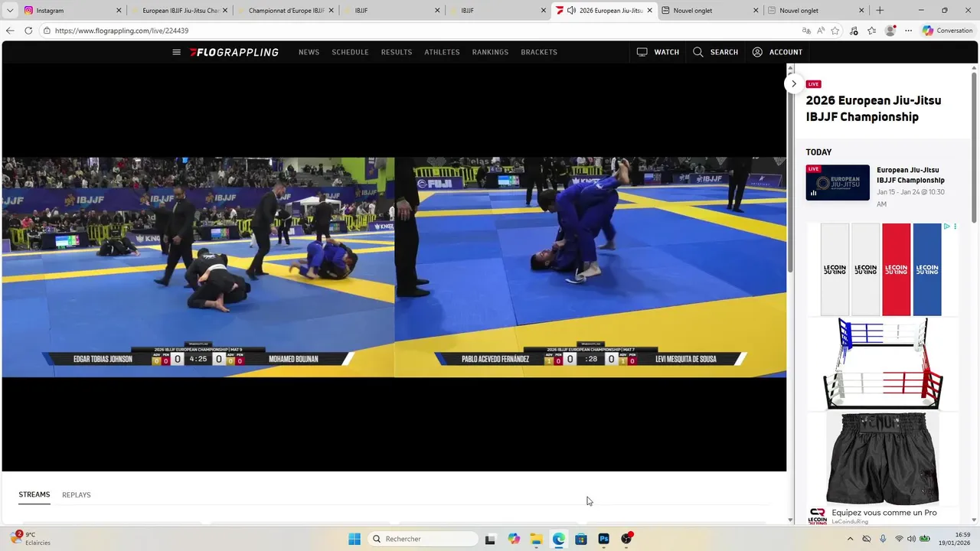Click the weather widget 9°C

[x=31, y=539]
